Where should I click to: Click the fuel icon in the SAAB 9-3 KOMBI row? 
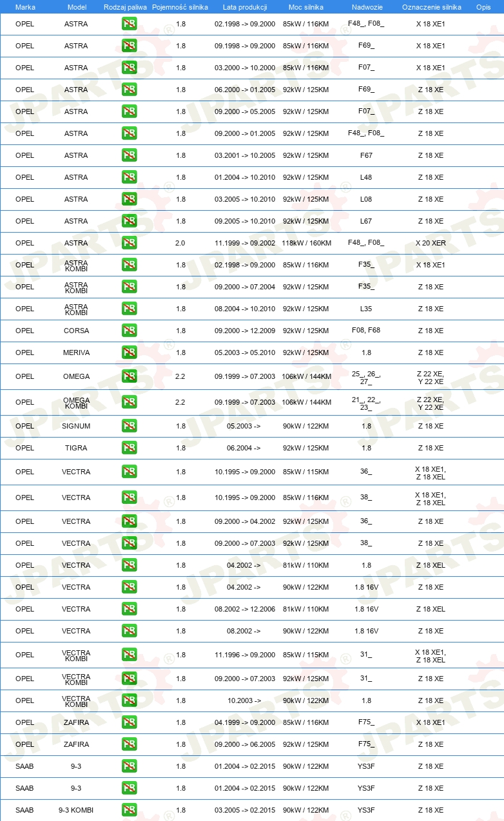click(129, 810)
